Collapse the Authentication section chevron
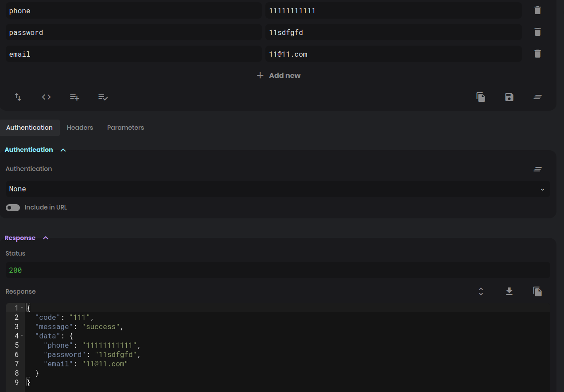The width and height of the screenshot is (564, 392). click(x=63, y=150)
